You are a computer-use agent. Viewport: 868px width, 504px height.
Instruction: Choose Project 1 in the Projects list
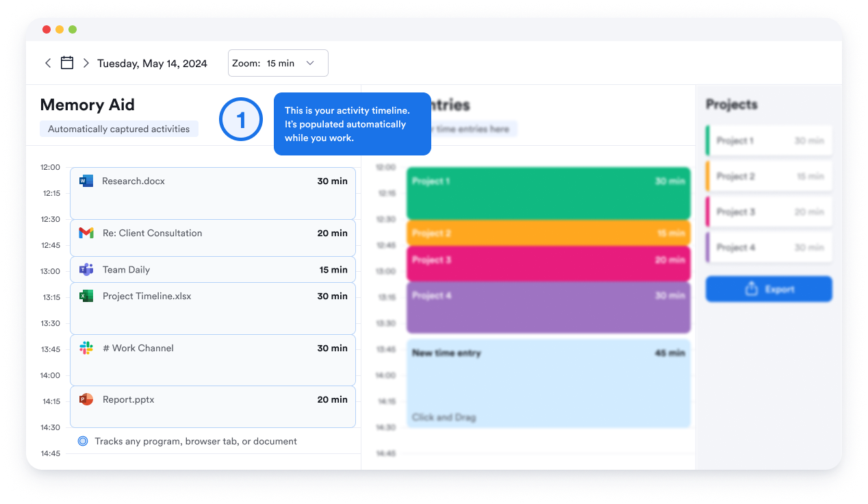(x=769, y=140)
